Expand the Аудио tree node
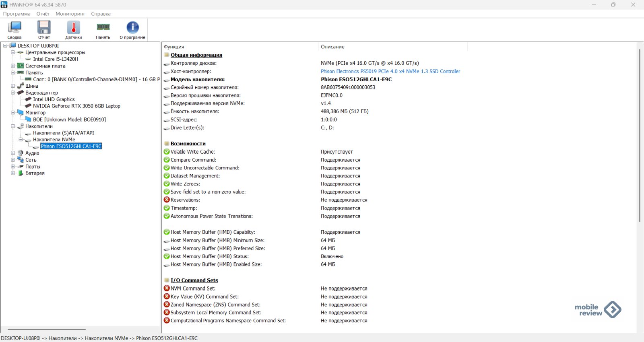Image resolution: width=644 pixels, height=342 pixels. coord(13,153)
